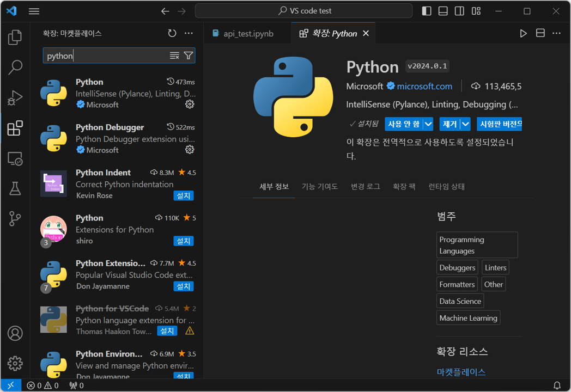The height and width of the screenshot is (392, 571).
Task: Click the python extension search field
Action: point(106,56)
